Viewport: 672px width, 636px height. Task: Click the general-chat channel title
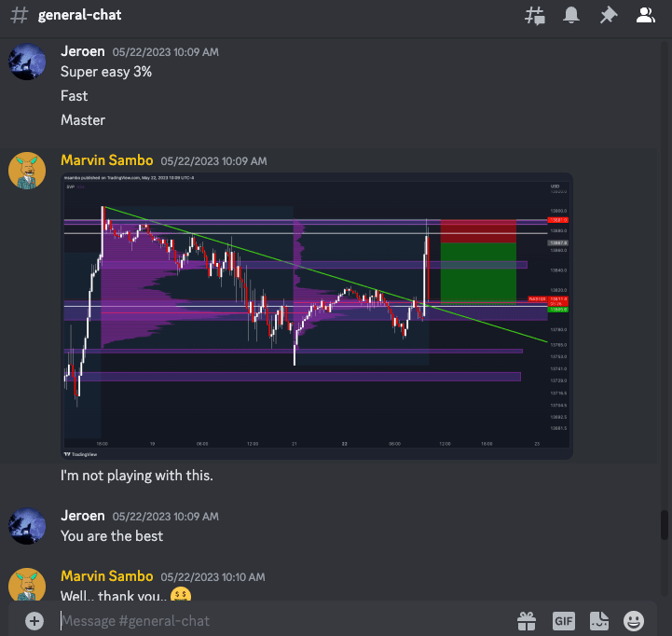[79, 16]
